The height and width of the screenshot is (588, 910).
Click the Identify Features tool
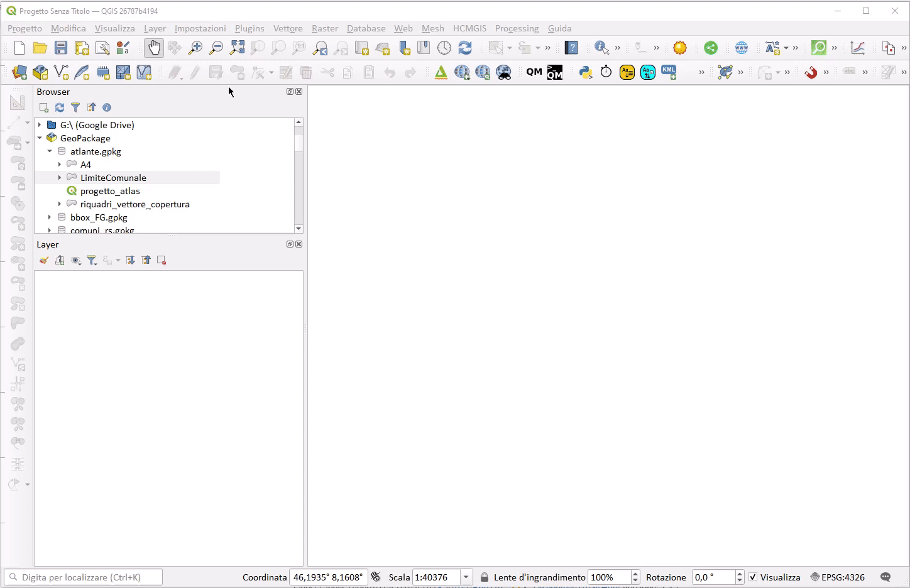601,48
